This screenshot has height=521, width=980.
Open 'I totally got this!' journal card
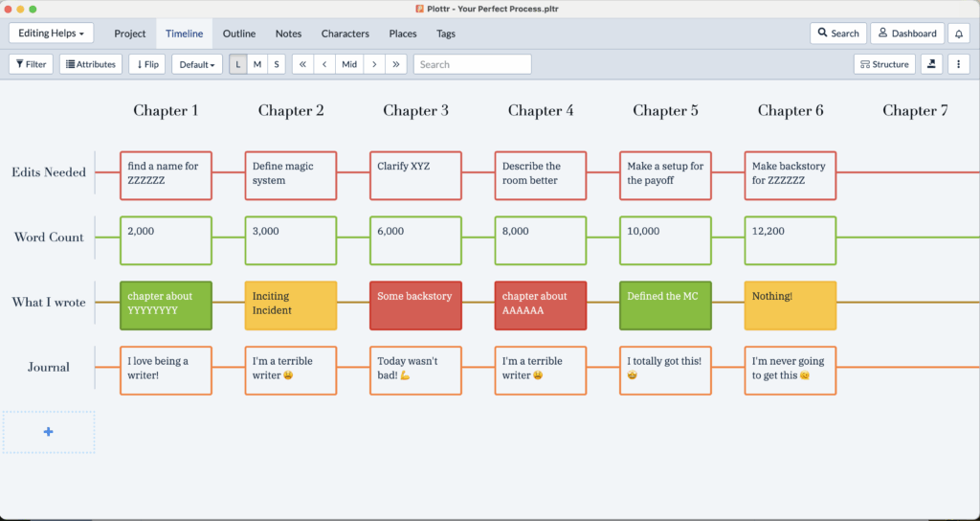pyautogui.click(x=666, y=371)
